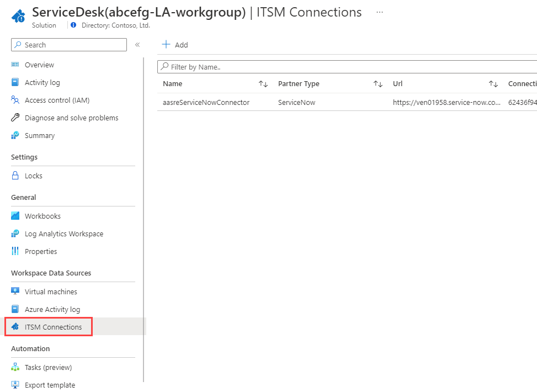Click the Locks padlock icon

tap(15, 176)
